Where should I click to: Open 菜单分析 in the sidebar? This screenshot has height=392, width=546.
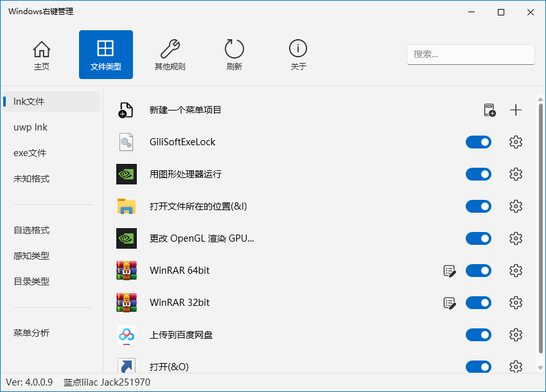51,333
